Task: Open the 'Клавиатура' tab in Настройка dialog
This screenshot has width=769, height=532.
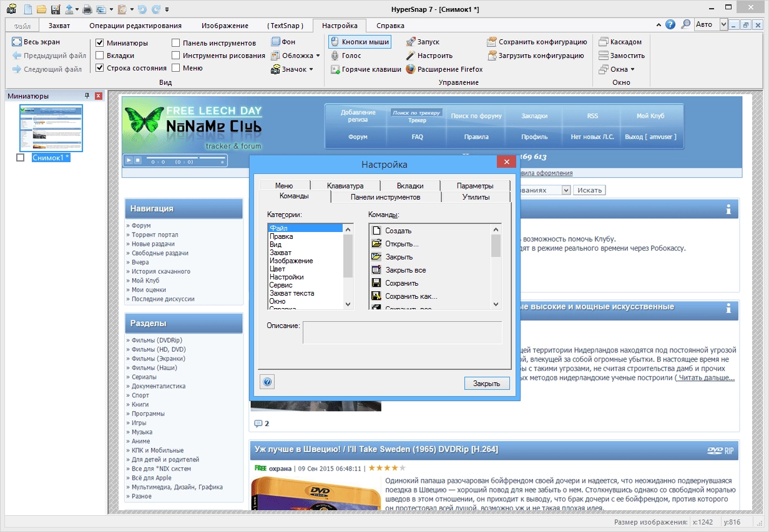Action: (345, 186)
